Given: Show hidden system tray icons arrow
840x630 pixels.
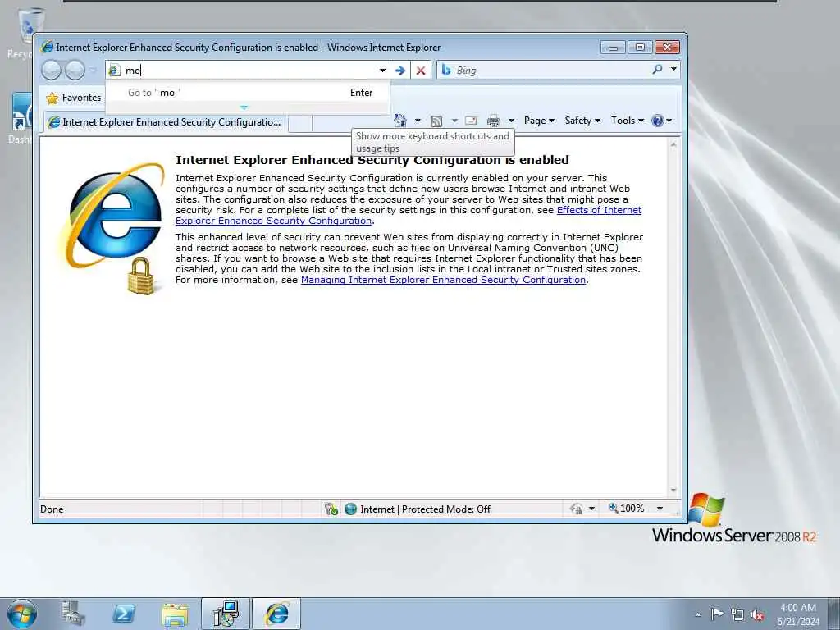Looking at the screenshot, I should pos(697,614).
